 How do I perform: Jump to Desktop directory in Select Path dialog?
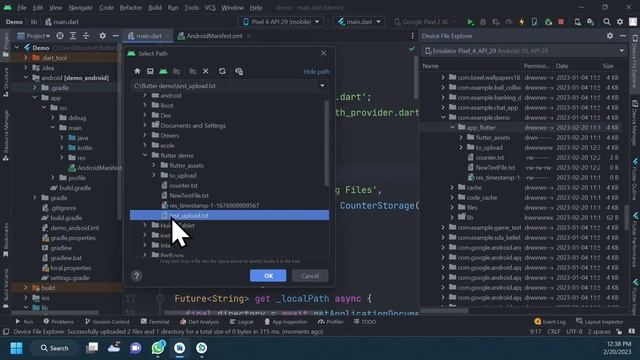[x=150, y=71]
